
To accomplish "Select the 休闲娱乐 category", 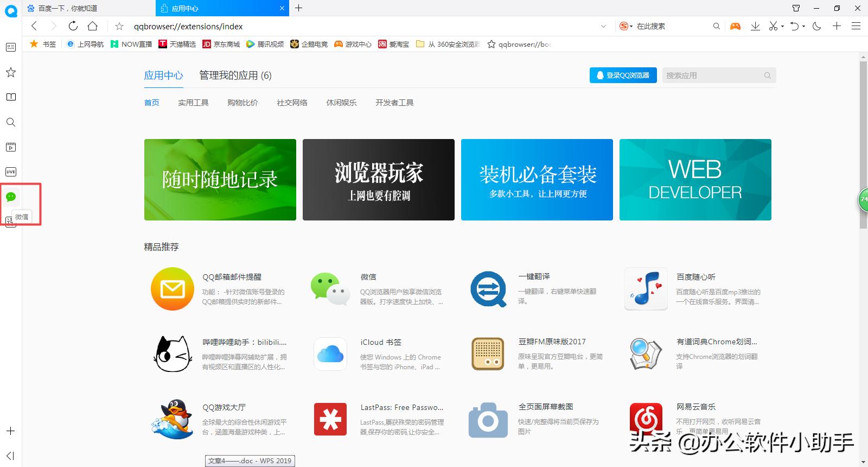I will (x=341, y=103).
